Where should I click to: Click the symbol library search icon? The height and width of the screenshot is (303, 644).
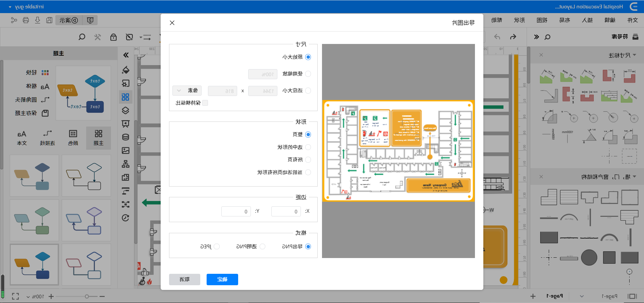[x=547, y=37]
